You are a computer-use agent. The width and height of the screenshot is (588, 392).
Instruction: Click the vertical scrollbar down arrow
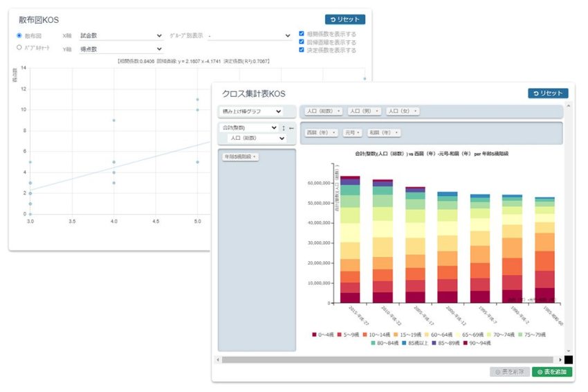click(x=569, y=352)
